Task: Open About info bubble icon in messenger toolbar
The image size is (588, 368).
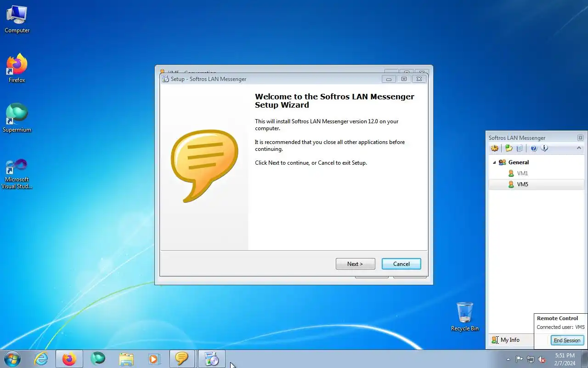Action: click(545, 148)
